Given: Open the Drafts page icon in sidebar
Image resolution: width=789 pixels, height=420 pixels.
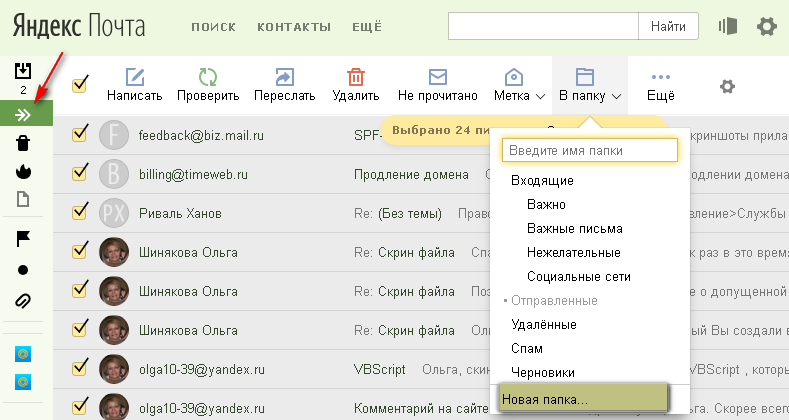Looking at the screenshot, I should 23,199.
